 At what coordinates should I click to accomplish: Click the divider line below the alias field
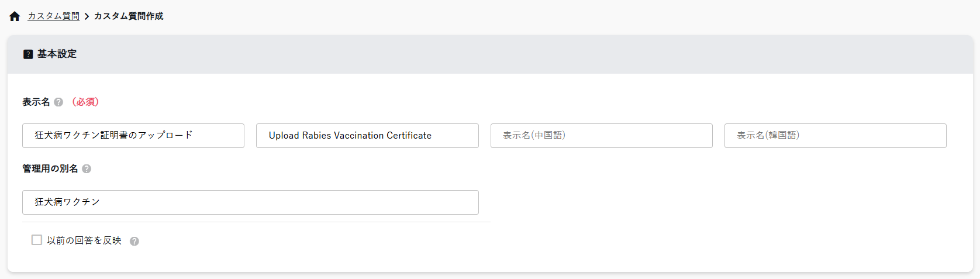[x=256, y=222]
